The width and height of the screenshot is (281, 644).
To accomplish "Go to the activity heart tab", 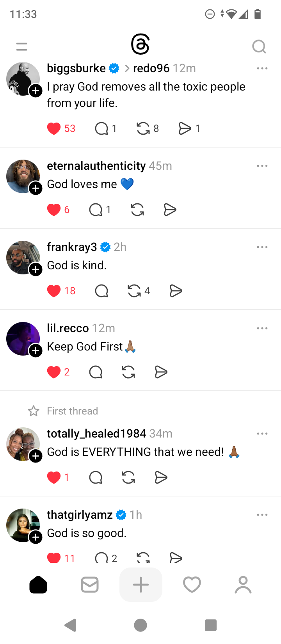I will [x=192, y=585].
